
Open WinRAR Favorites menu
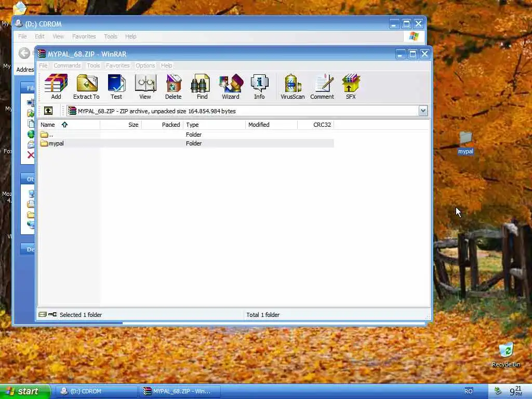point(118,65)
